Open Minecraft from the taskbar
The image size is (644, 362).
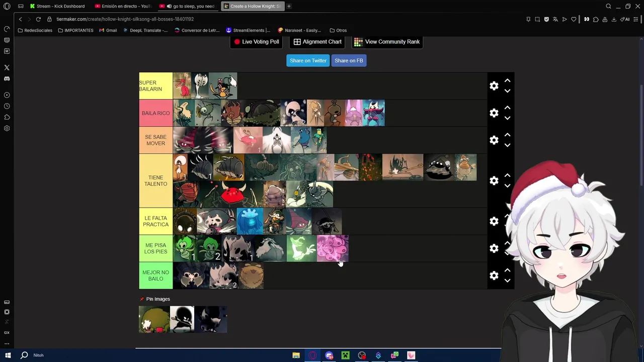coord(345,355)
